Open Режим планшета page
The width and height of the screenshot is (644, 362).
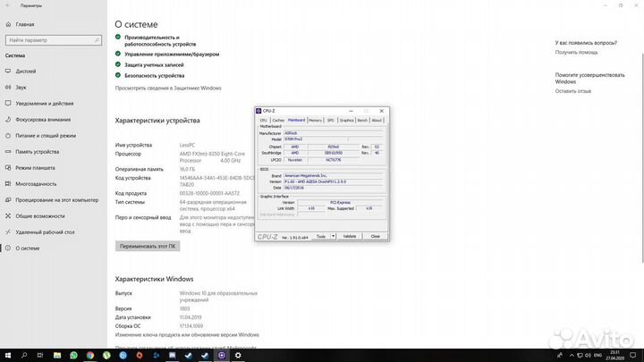point(35,168)
